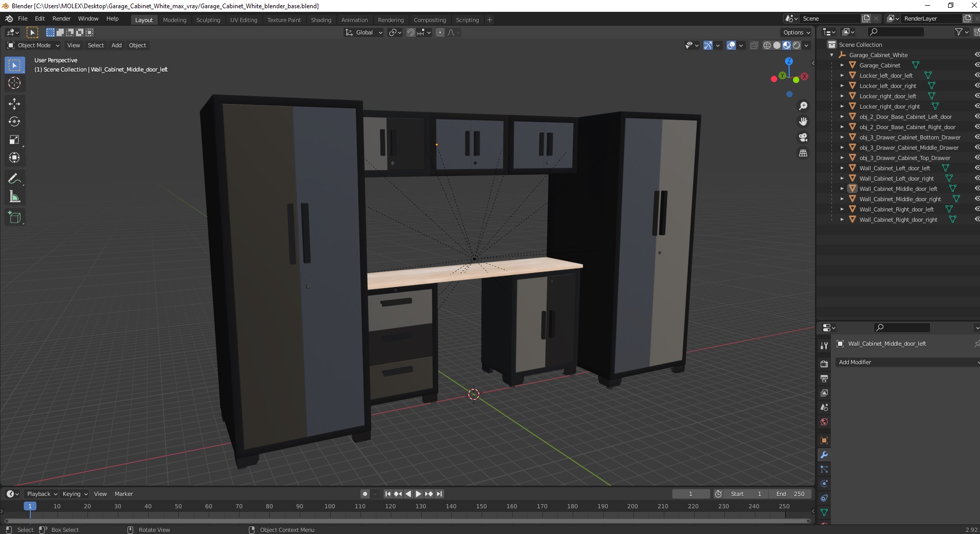Open the Playback dropdown in timeline
This screenshot has width=980, height=534.
pos(42,494)
